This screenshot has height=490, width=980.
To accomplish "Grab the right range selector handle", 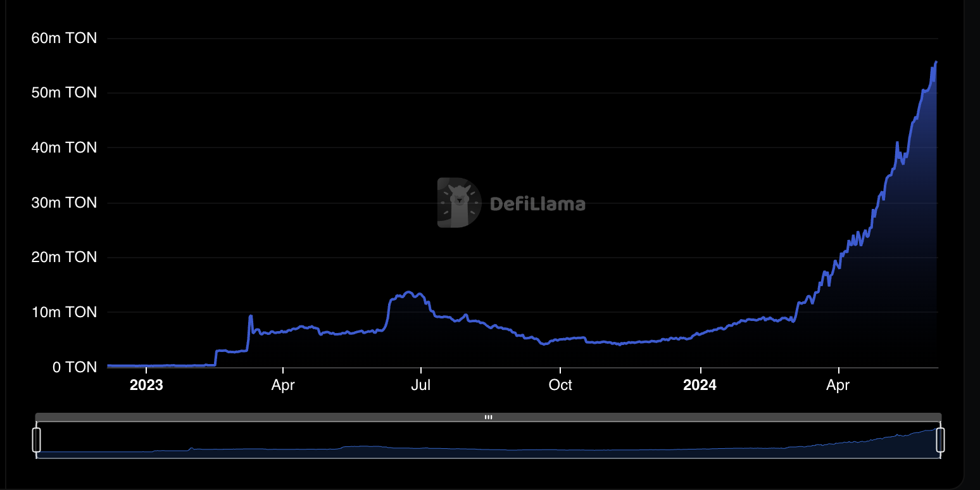I will click(x=940, y=440).
